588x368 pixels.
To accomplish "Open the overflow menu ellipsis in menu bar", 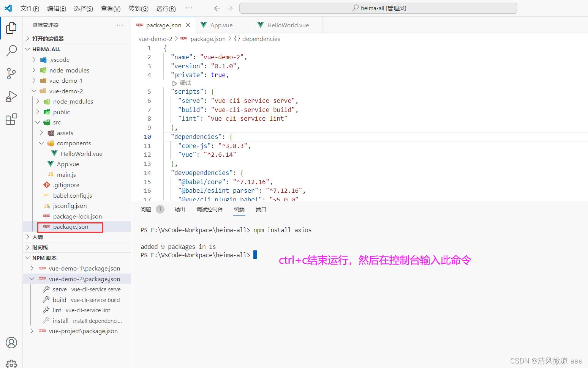I will tap(189, 8).
